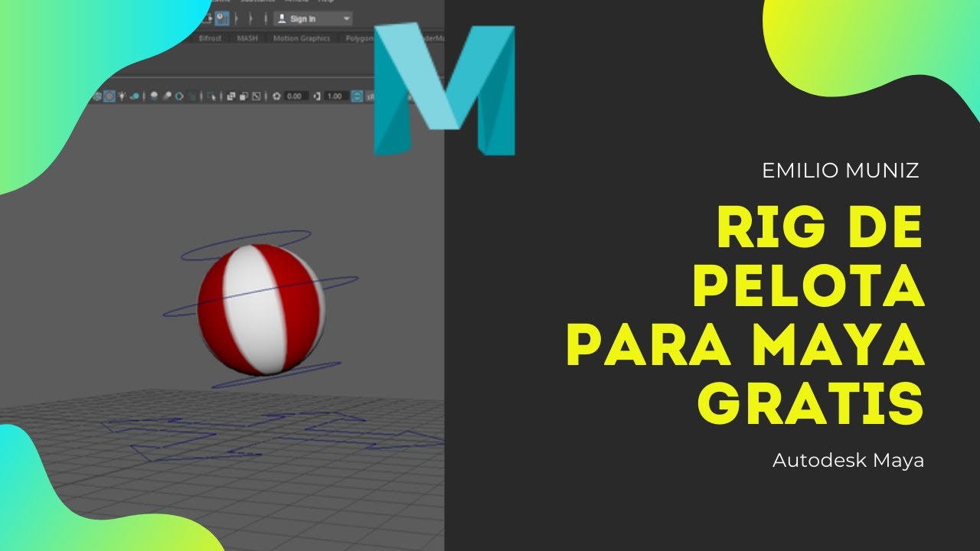Viewport: 980px width, 551px height.
Task: Open the Sign In dropdown
Action: click(x=314, y=18)
